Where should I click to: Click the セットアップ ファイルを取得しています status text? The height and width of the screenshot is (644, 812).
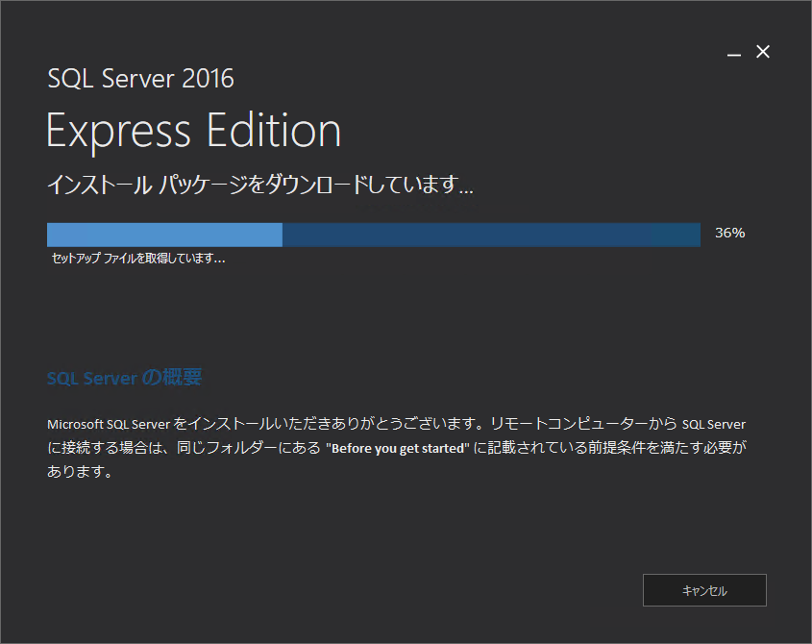137,259
